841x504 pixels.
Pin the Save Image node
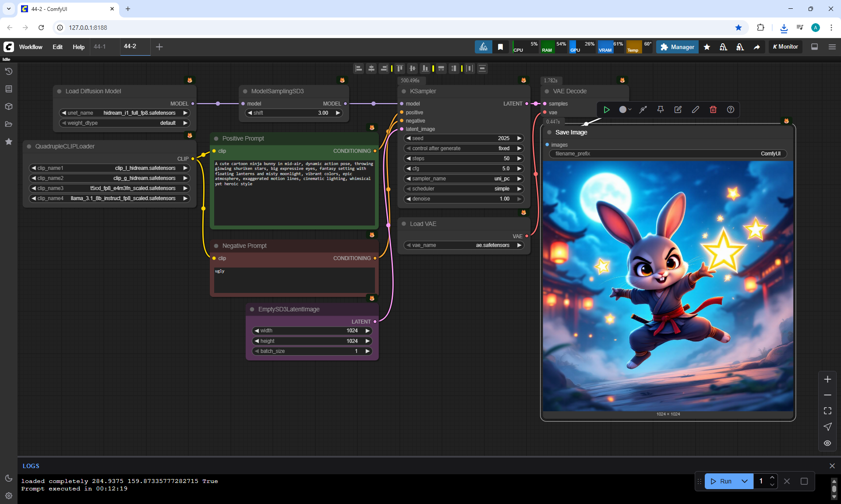tap(660, 109)
